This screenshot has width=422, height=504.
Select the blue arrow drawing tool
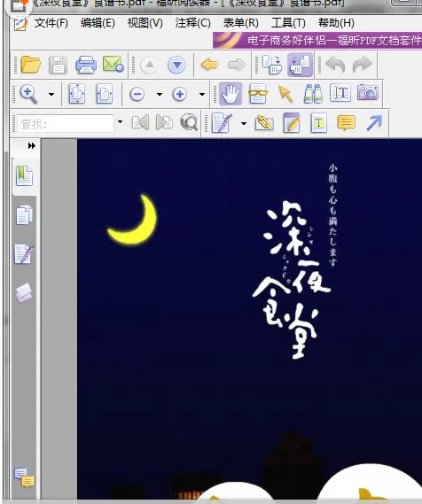pos(374,122)
